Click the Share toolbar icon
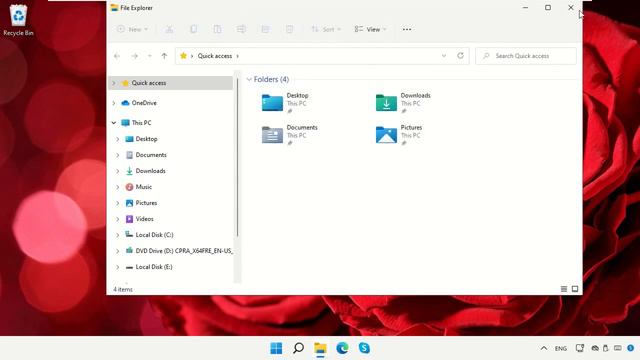This screenshot has width=640, height=360. (x=265, y=29)
